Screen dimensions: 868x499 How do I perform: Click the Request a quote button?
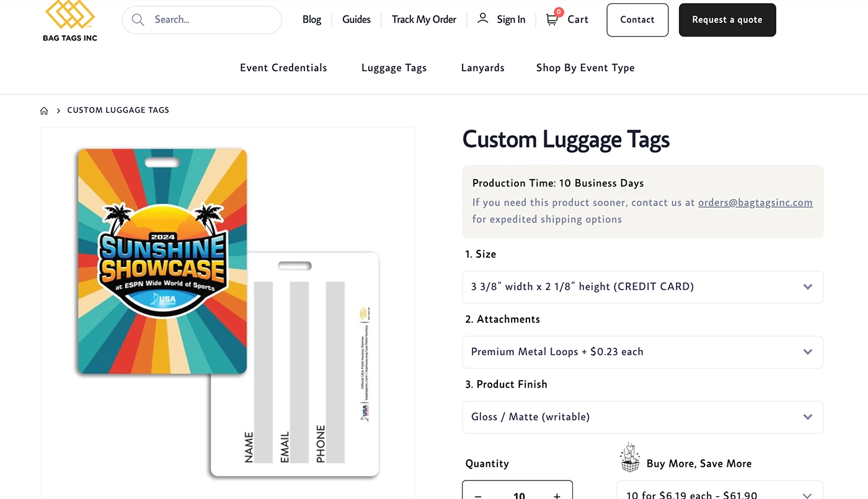click(727, 20)
